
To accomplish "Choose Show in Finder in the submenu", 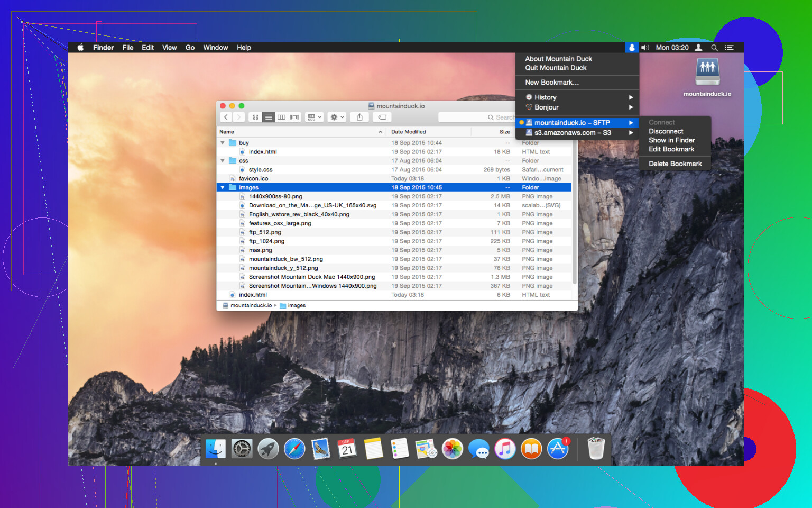I will (672, 140).
